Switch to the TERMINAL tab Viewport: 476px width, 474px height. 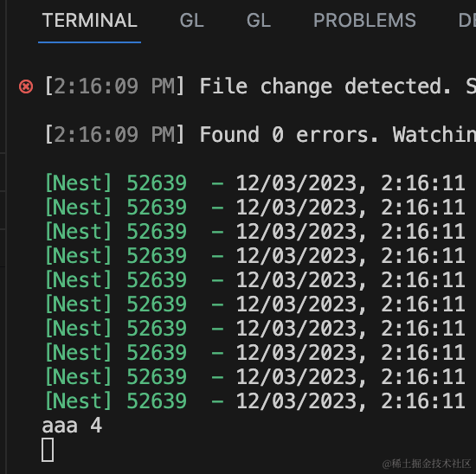[89, 21]
